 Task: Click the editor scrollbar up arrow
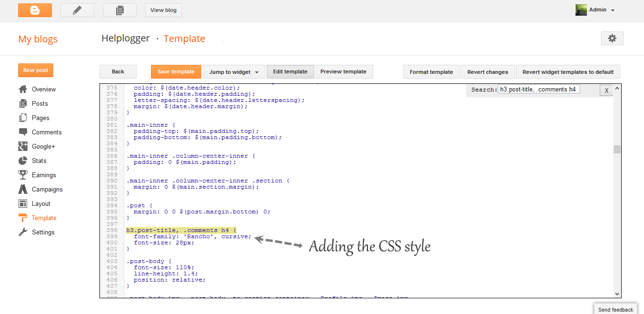coord(617,89)
